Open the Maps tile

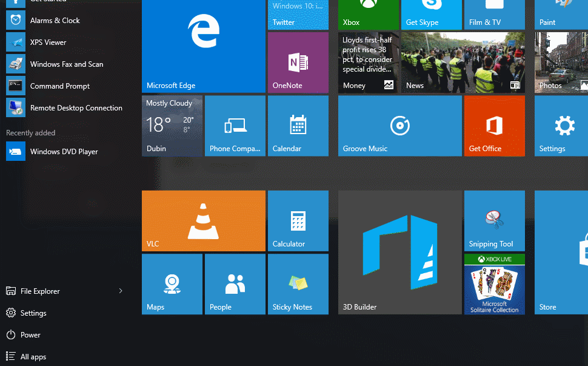(x=172, y=284)
